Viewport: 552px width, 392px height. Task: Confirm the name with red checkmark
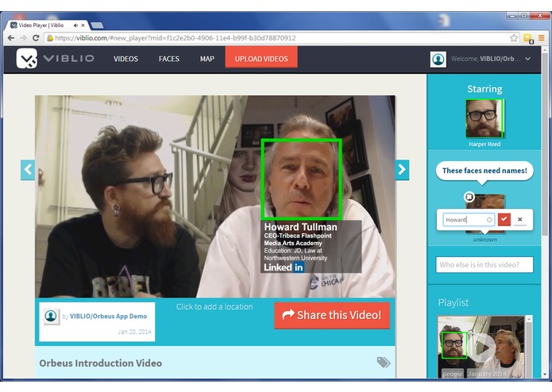504,219
